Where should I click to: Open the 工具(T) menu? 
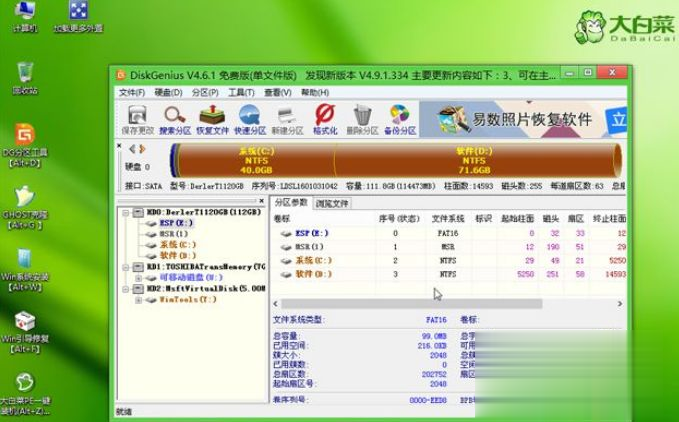point(241,93)
